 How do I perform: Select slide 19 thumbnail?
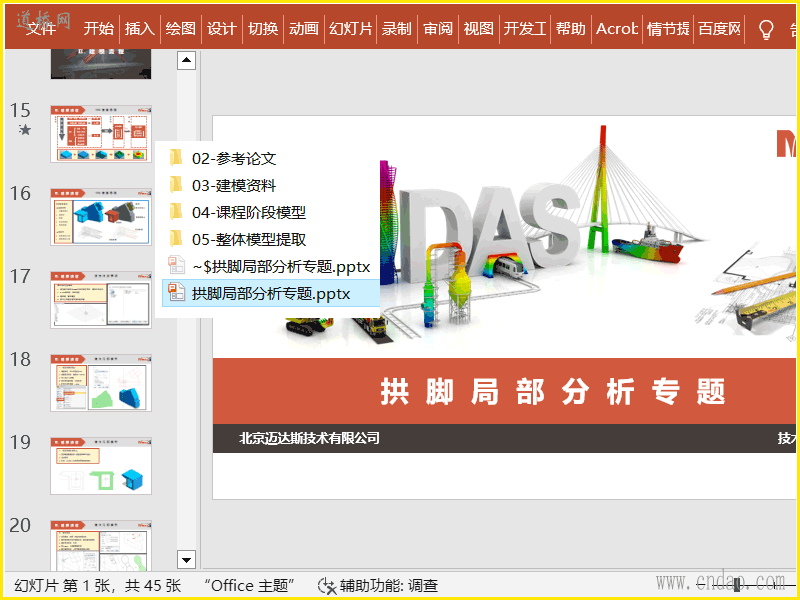tap(101, 466)
